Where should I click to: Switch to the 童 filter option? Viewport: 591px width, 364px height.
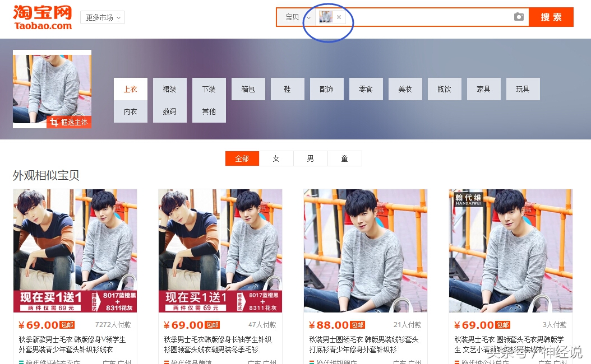coord(344,158)
